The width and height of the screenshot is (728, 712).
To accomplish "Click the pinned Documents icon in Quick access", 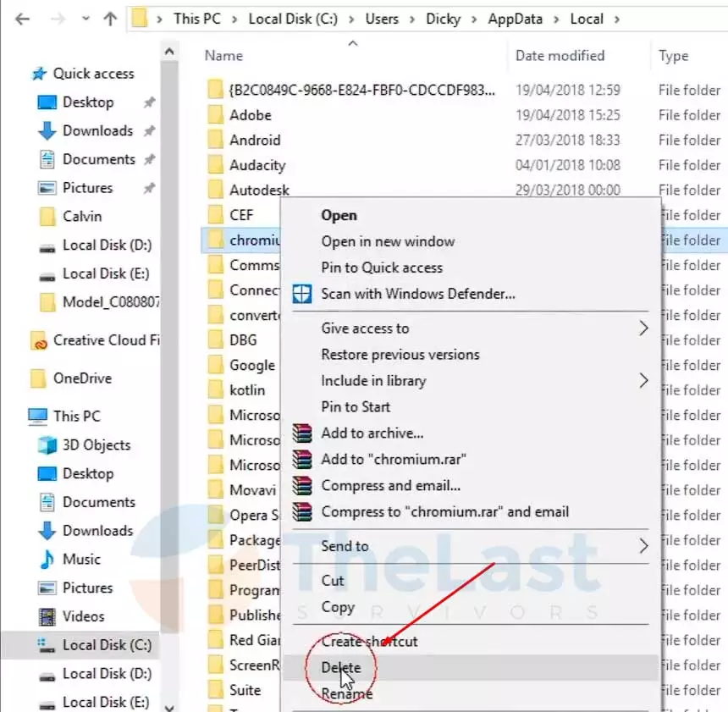I will [47, 159].
